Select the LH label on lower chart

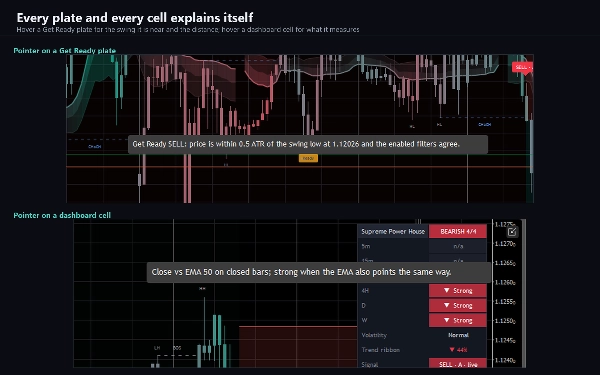[157, 348]
